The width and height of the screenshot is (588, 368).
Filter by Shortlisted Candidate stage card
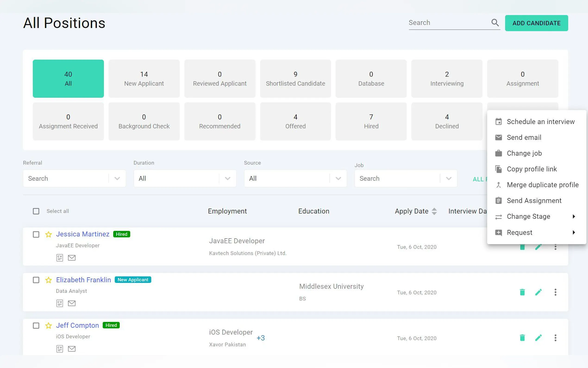click(x=295, y=79)
